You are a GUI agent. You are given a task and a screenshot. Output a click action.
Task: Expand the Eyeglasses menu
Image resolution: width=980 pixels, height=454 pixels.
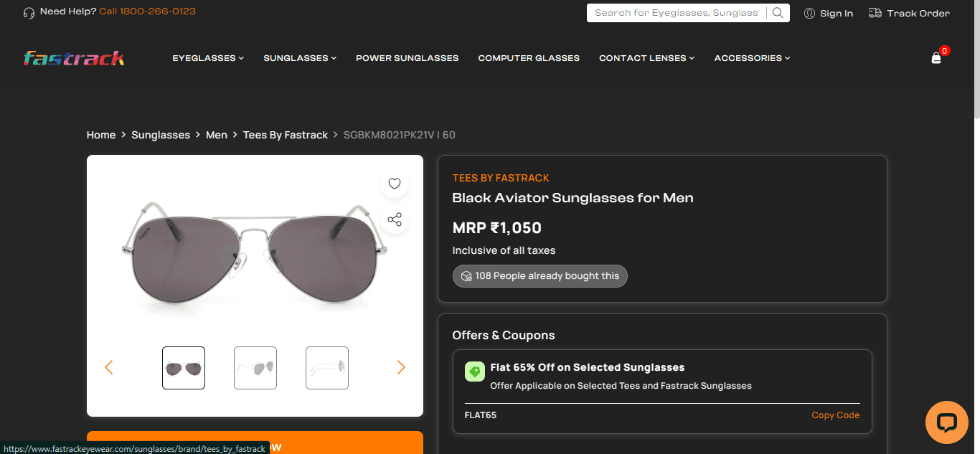click(x=208, y=58)
